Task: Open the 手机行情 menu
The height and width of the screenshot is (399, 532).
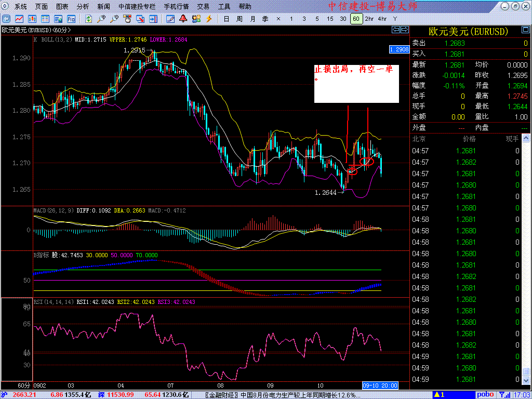Action: pyautogui.click(x=177, y=6)
